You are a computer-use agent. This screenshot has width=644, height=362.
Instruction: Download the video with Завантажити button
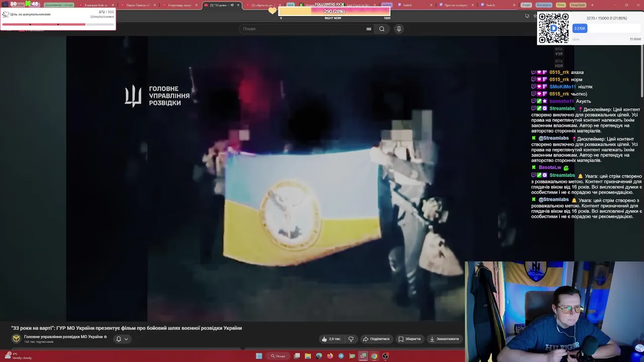444,339
